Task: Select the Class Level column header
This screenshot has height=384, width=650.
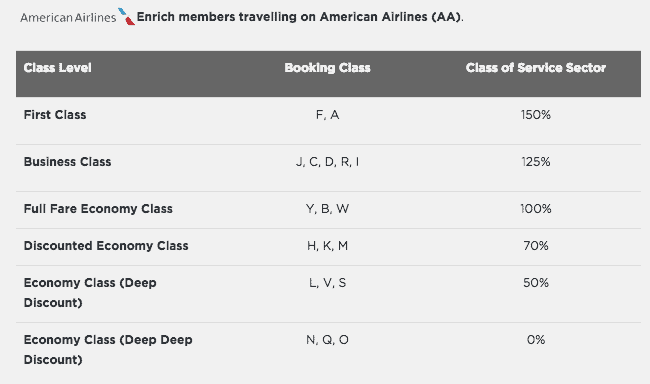Action: [x=57, y=68]
